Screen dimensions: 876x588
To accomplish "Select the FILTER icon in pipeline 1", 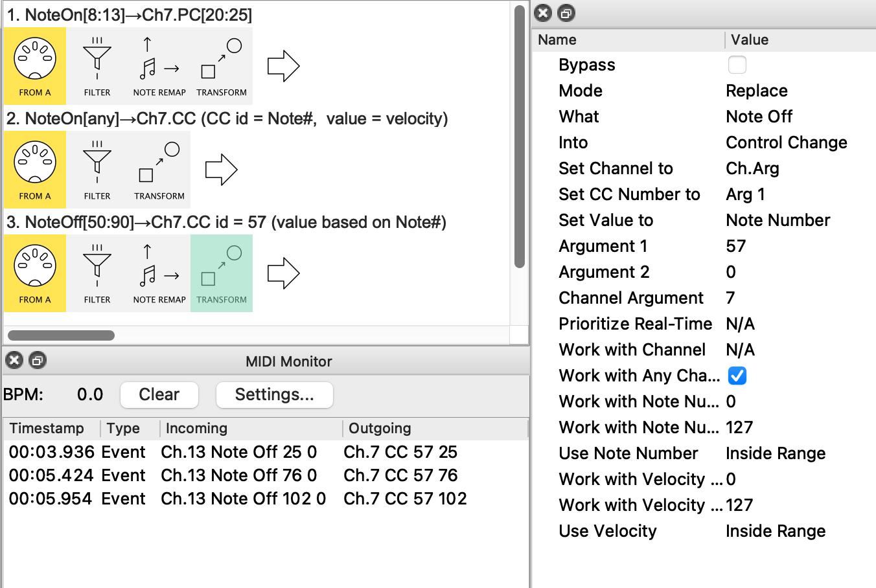I will coord(97,66).
